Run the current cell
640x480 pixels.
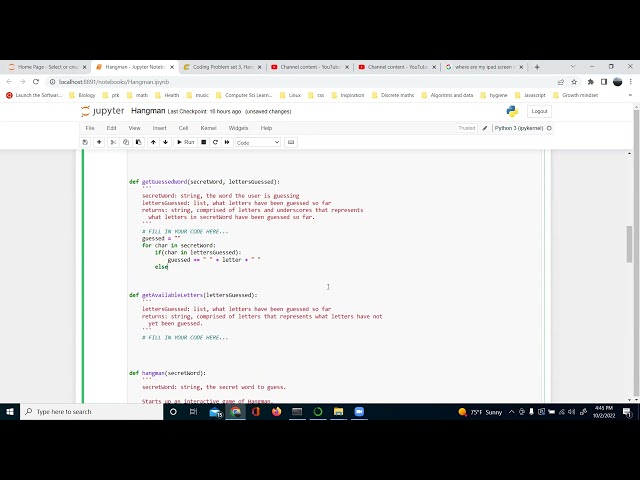pyautogui.click(x=185, y=142)
